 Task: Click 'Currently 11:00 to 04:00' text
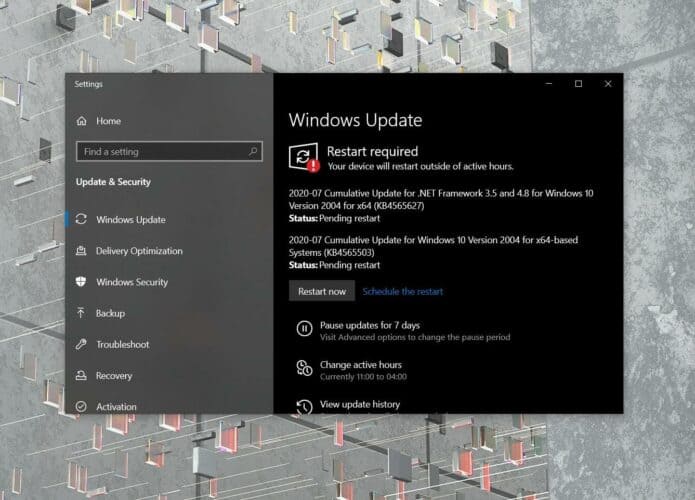[363, 377]
